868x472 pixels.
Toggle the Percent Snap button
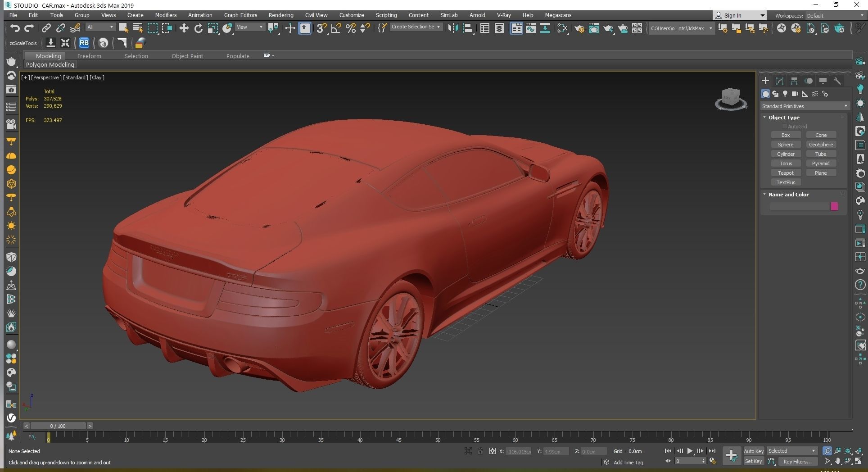click(351, 28)
